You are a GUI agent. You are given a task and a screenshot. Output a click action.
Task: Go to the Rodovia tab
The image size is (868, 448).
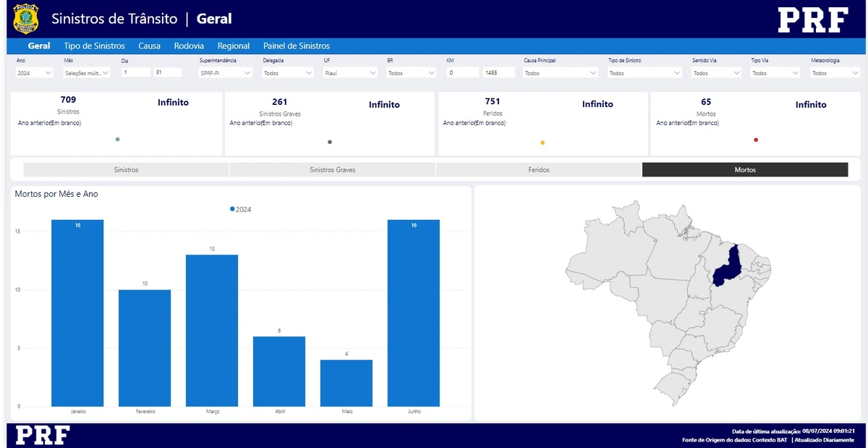[189, 46]
